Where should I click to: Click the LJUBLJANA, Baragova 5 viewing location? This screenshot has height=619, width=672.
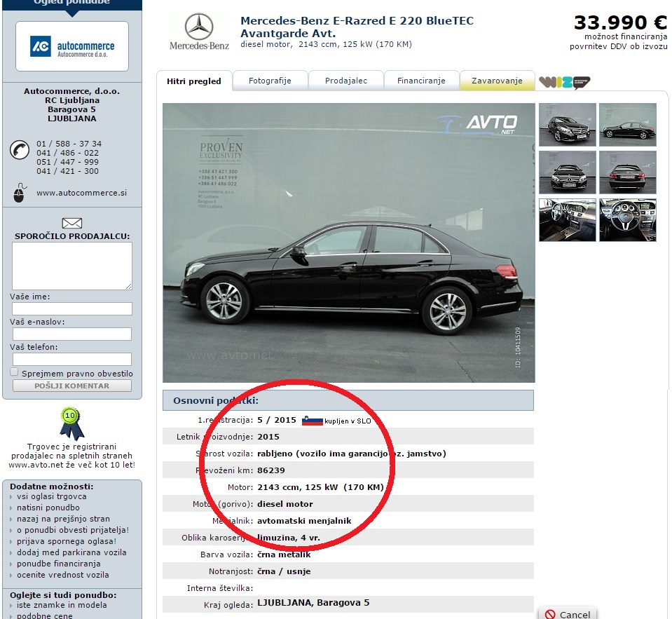click(313, 603)
